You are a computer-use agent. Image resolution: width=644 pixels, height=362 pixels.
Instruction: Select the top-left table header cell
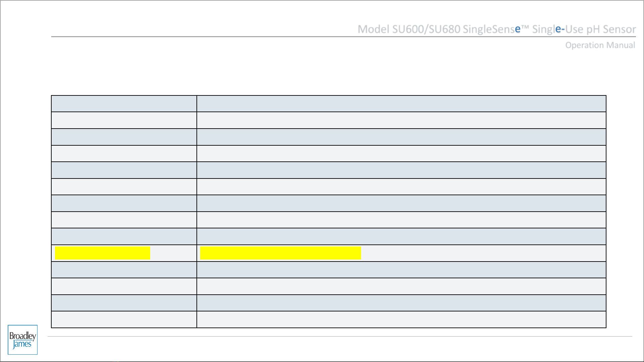[124, 104]
